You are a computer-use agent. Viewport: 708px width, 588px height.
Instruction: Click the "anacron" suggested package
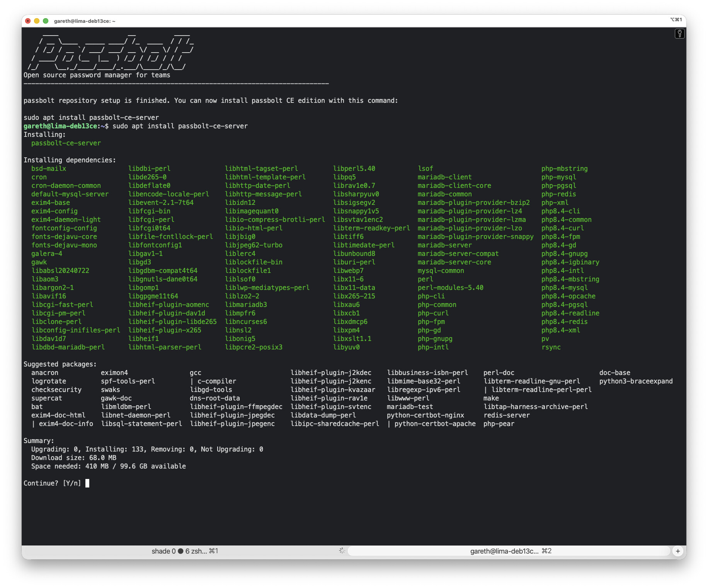click(x=45, y=373)
